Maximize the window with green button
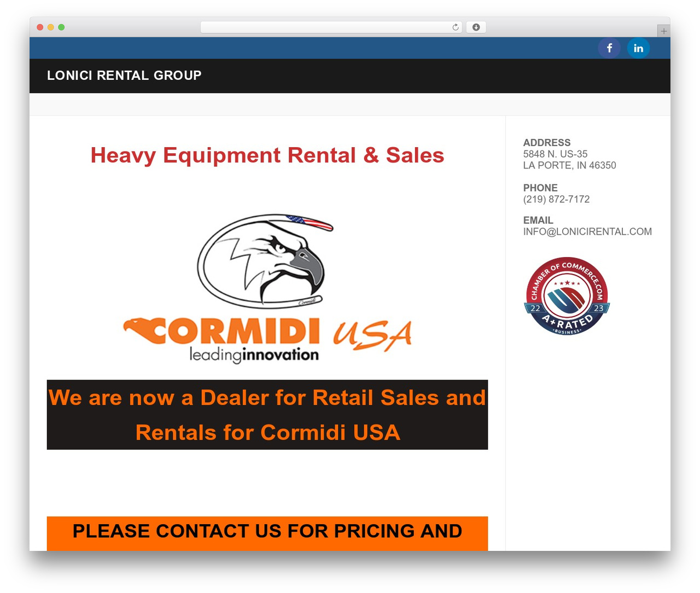The height and width of the screenshot is (593, 700). coord(61,27)
